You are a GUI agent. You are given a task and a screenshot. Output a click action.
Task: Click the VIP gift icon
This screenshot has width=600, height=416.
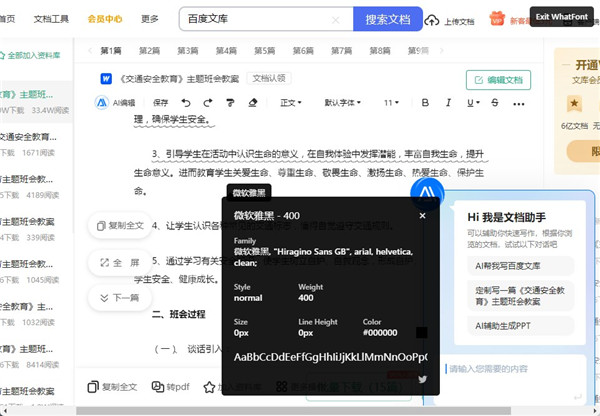pyautogui.click(x=497, y=19)
